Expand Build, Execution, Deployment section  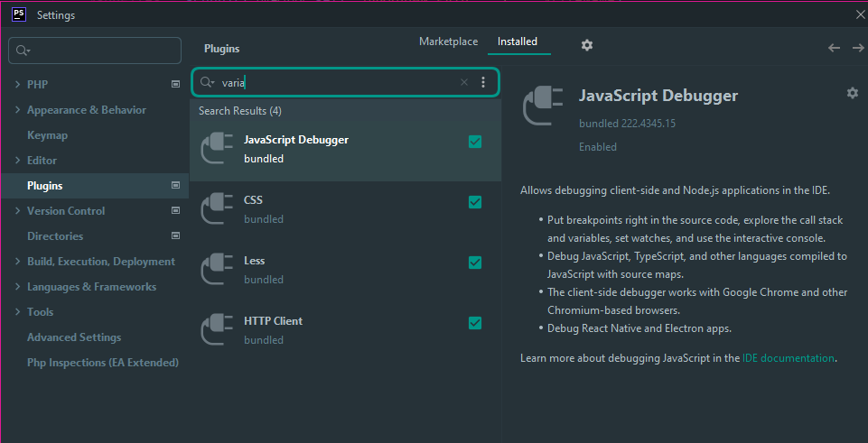coord(18,262)
